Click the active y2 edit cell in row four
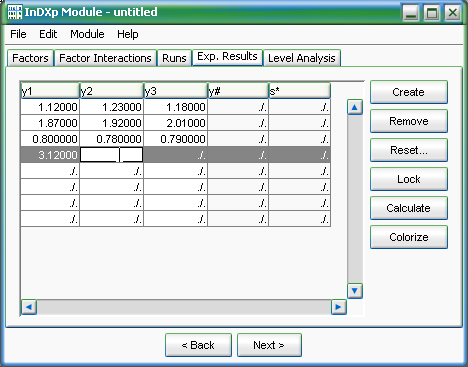The width and height of the screenshot is (468, 367). (x=112, y=155)
